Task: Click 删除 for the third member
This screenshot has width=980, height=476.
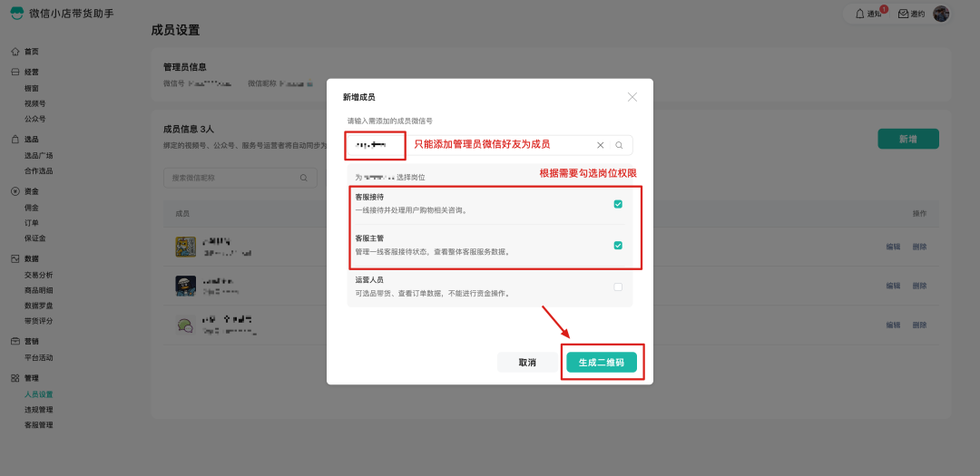Action: [x=919, y=325]
